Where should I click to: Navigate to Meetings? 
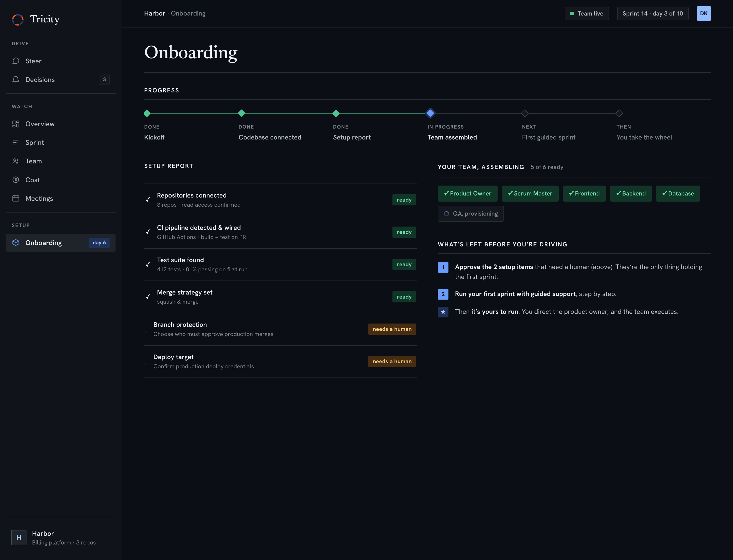(x=61, y=198)
